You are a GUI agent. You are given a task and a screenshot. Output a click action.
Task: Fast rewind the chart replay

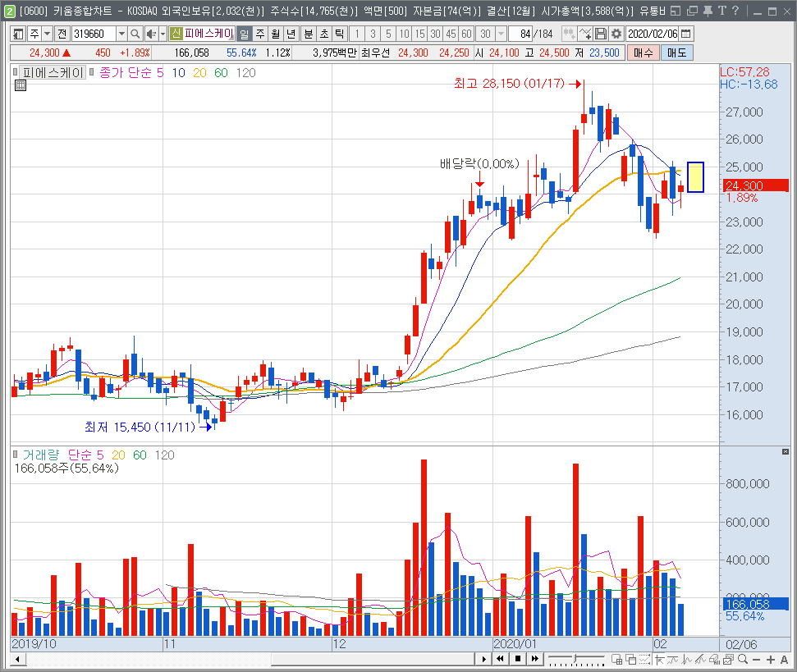[x=500, y=659]
